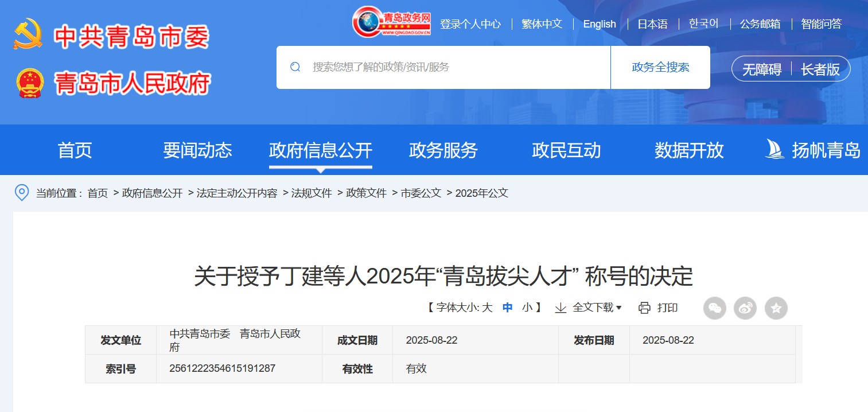Set font size to 中
Screen dimensions: 868x412
[x=507, y=308]
